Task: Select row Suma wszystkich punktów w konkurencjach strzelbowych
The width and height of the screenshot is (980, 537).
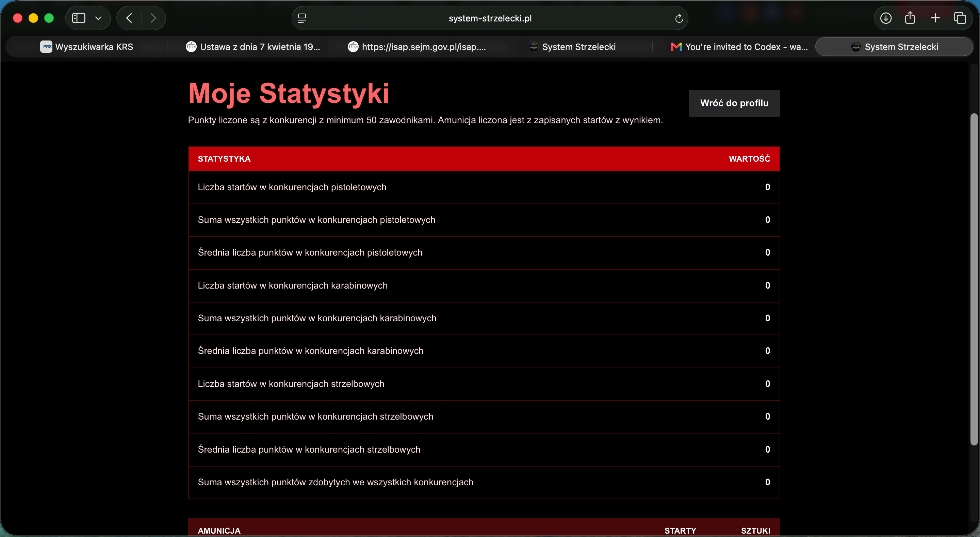Action: click(484, 417)
